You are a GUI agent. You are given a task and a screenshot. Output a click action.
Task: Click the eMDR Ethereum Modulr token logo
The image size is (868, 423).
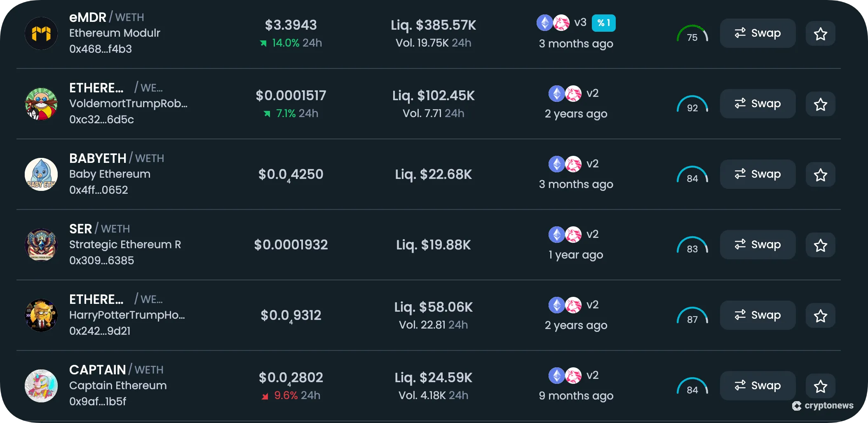41,33
